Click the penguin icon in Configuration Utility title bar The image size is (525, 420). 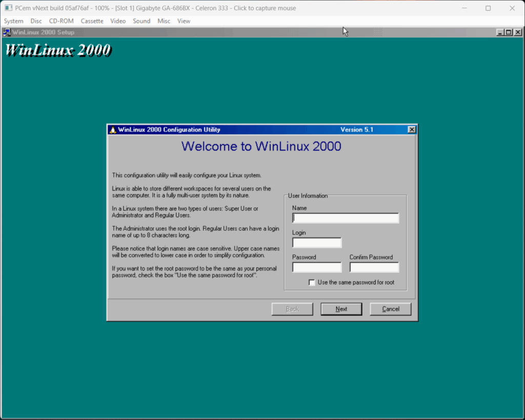(113, 130)
